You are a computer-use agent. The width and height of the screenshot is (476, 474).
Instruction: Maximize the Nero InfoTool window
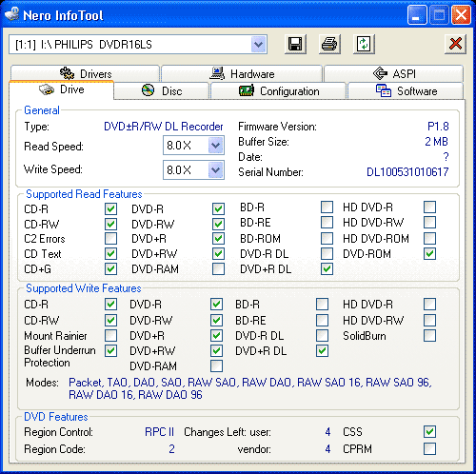point(439,15)
